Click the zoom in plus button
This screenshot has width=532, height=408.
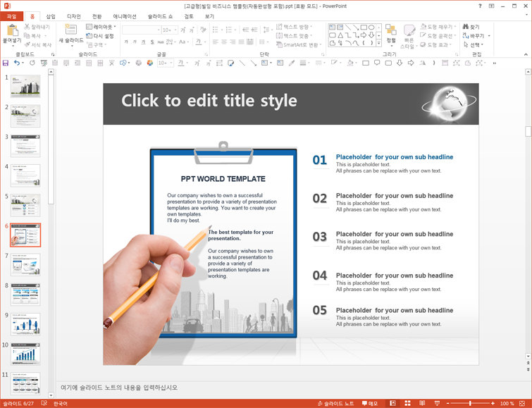493,403
